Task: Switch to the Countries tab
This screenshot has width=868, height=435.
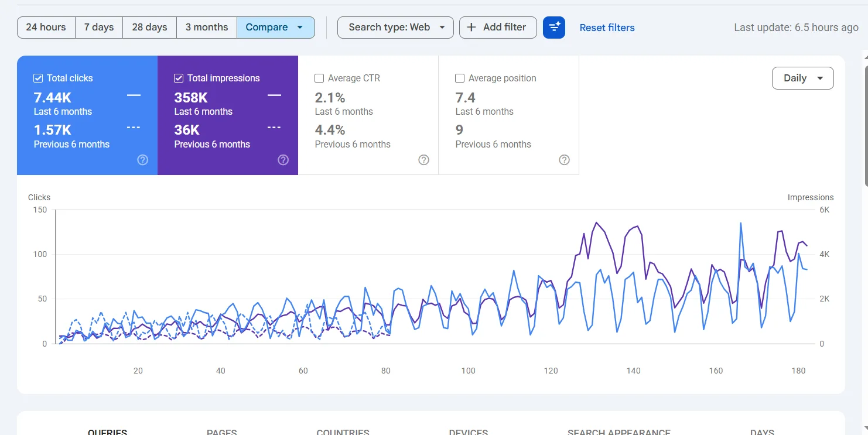Action: 343,432
